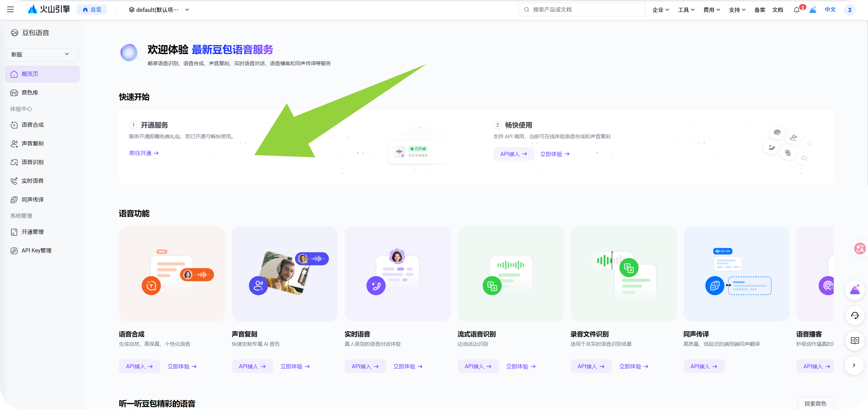The image size is (868, 409).
Task: Open the AI assistant icon in header
Action: pyautogui.click(x=813, y=10)
